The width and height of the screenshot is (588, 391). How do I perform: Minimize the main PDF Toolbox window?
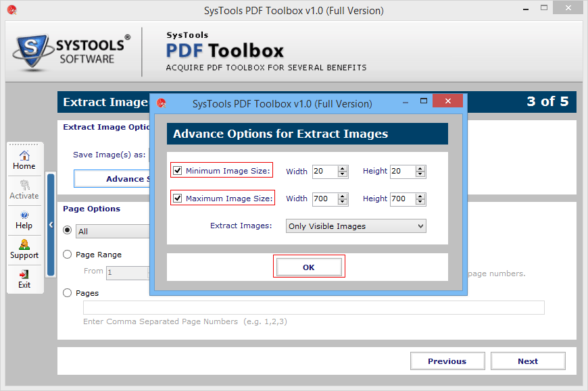[526, 9]
